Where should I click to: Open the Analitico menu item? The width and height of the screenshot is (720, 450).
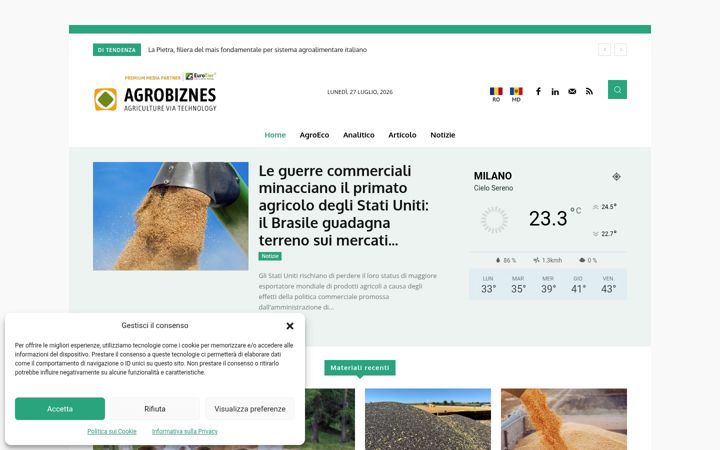[x=359, y=135]
